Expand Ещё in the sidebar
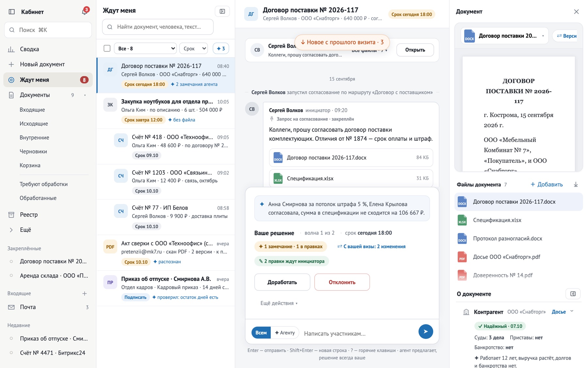The height and width of the screenshot is (368, 588). pyautogui.click(x=48, y=230)
